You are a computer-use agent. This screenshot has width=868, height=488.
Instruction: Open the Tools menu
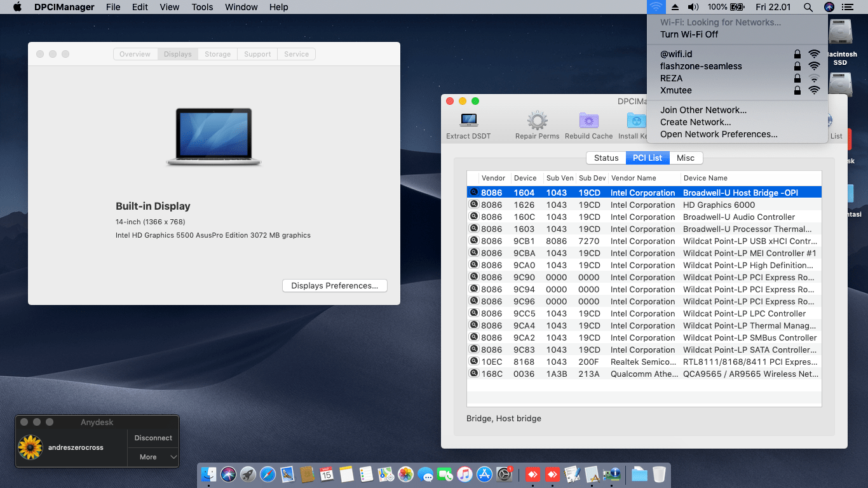click(x=202, y=7)
